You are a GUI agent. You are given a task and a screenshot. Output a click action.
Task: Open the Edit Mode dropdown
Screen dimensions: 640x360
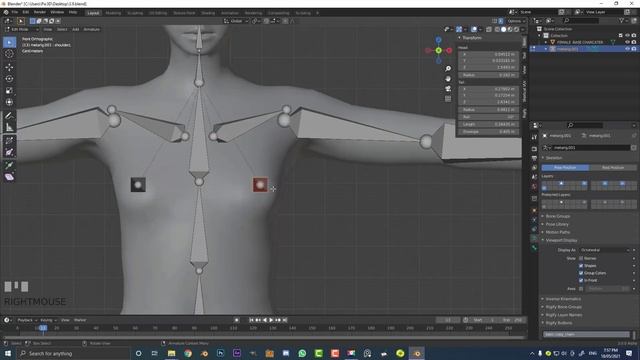[22, 29]
